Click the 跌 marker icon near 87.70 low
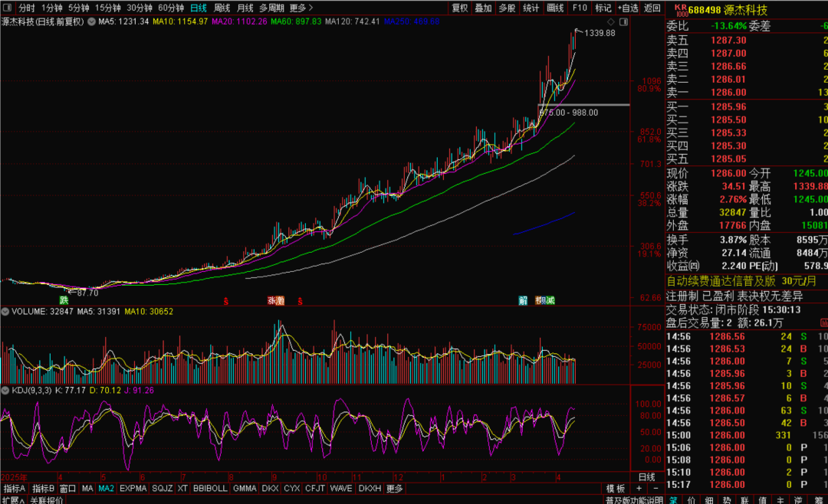 click(x=64, y=299)
